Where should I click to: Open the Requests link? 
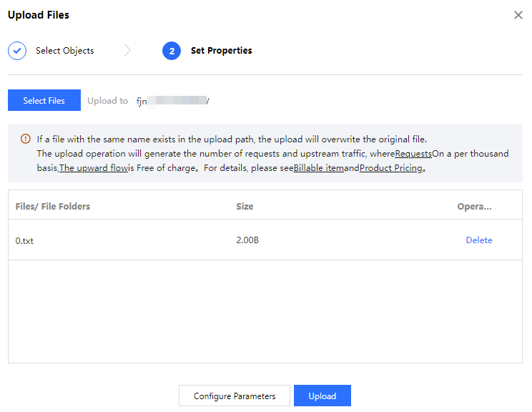point(413,154)
